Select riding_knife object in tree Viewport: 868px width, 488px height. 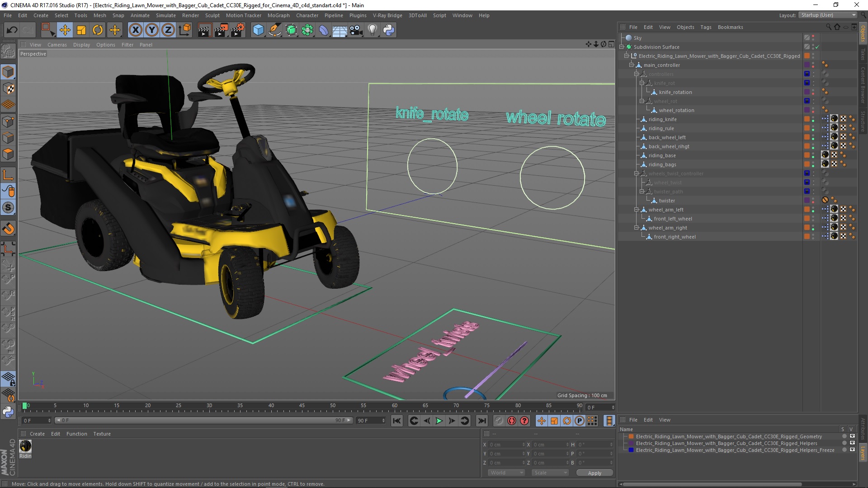pos(662,119)
